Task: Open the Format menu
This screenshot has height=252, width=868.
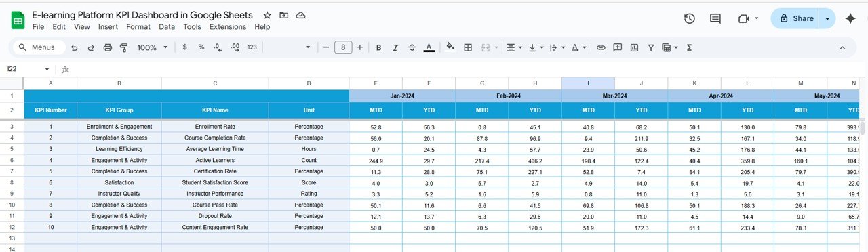Action: point(138,27)
